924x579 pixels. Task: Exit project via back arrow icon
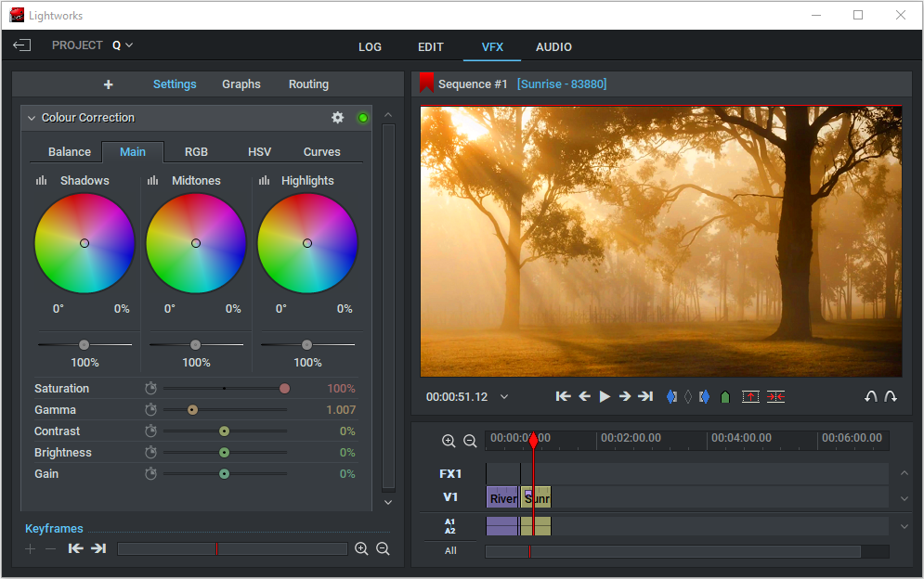click(x=21, y=45)
